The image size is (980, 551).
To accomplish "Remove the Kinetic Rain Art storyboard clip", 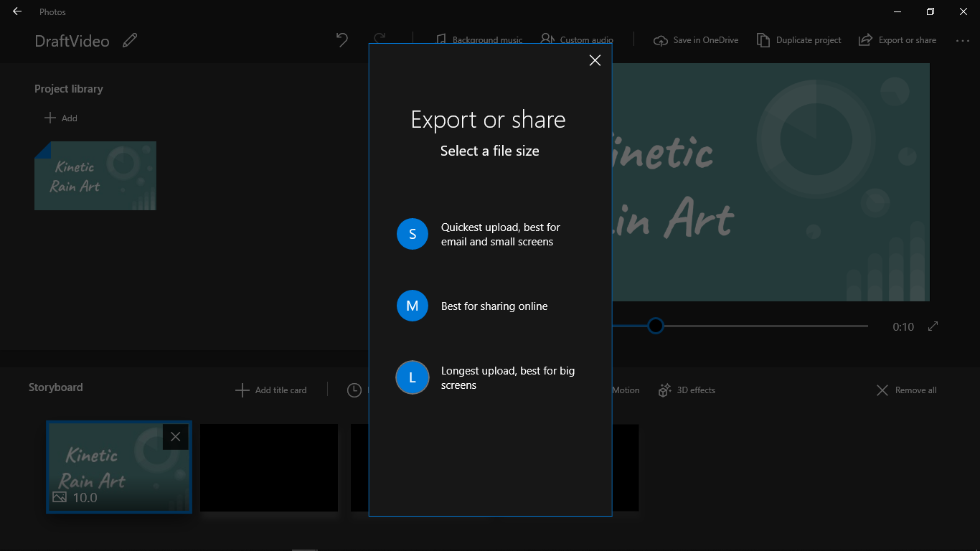I will (176, 437).
